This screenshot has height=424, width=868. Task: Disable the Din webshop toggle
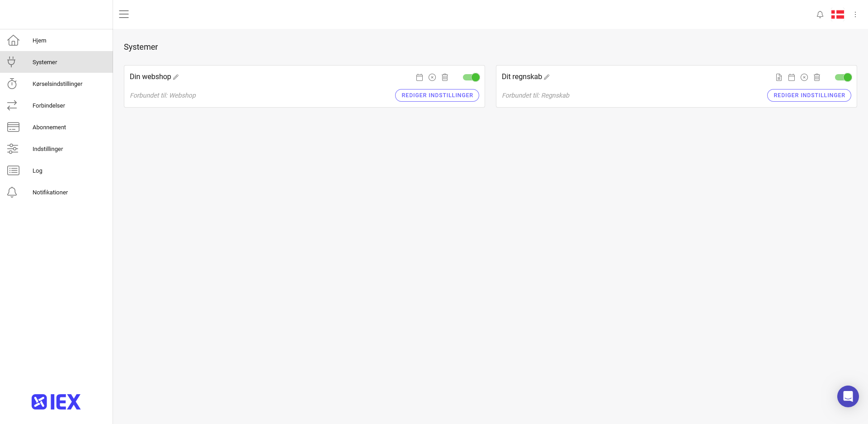tap(471, 77)
